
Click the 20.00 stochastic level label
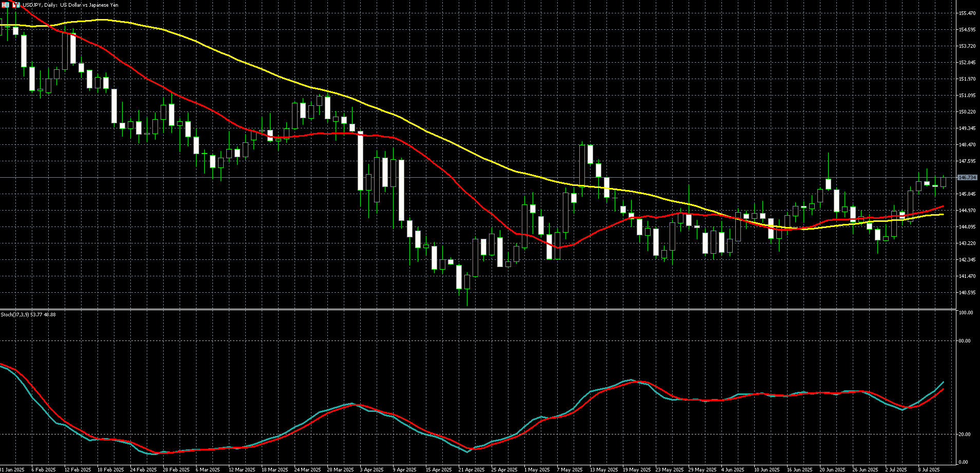(965, 434)
